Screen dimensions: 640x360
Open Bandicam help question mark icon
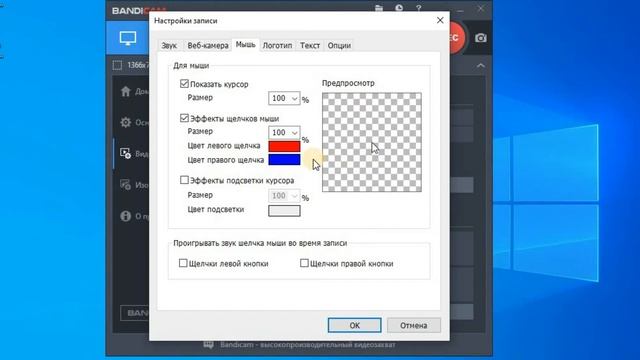click(x=419, y=8)
